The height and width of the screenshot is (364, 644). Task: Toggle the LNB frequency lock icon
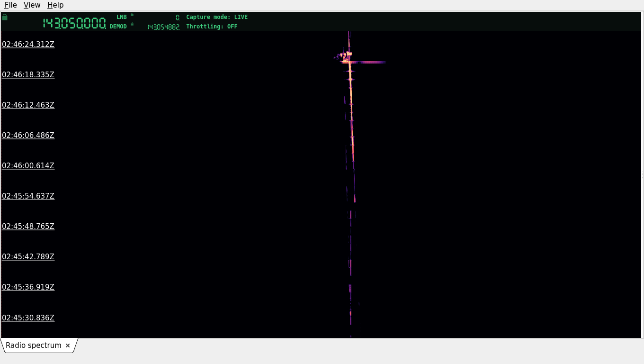pyautogui.click(x=132, y=15)
